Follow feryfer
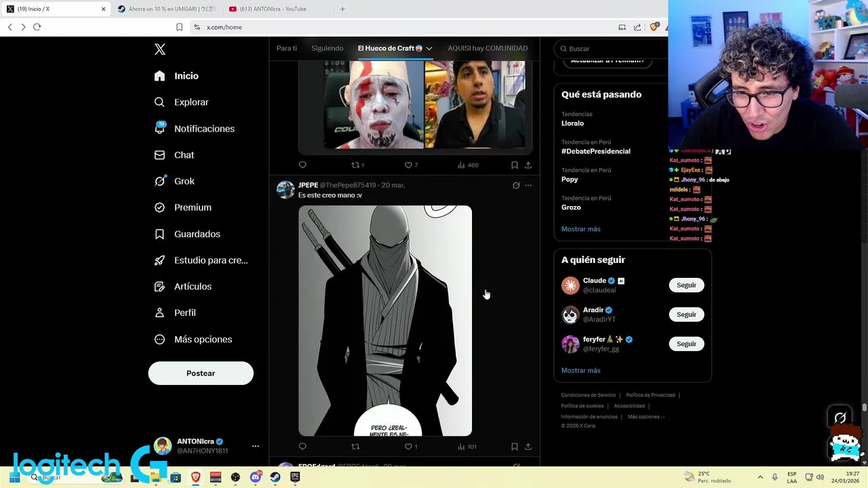 coord(686,344)
